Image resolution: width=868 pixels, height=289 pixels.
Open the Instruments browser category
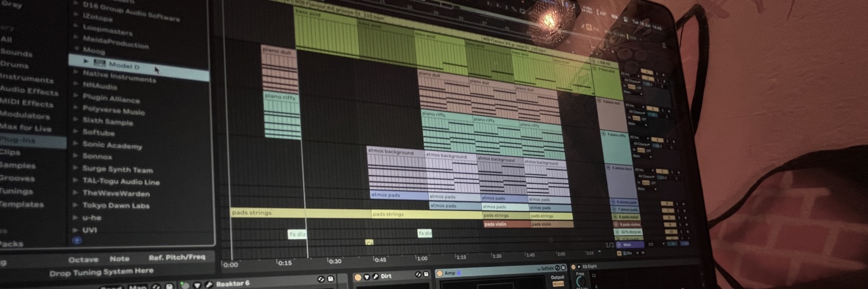click(x=27, y=78)
